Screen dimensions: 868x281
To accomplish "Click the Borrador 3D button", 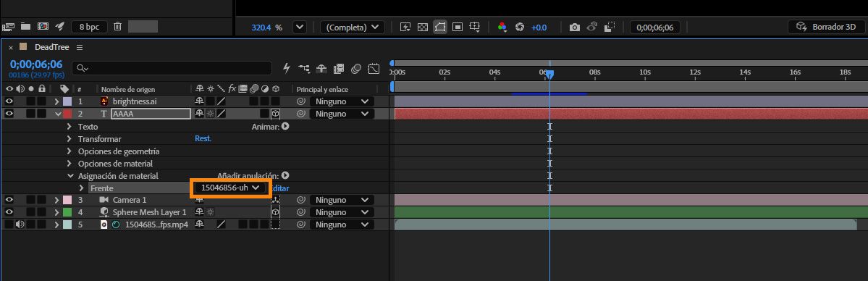I will [826, 27].
